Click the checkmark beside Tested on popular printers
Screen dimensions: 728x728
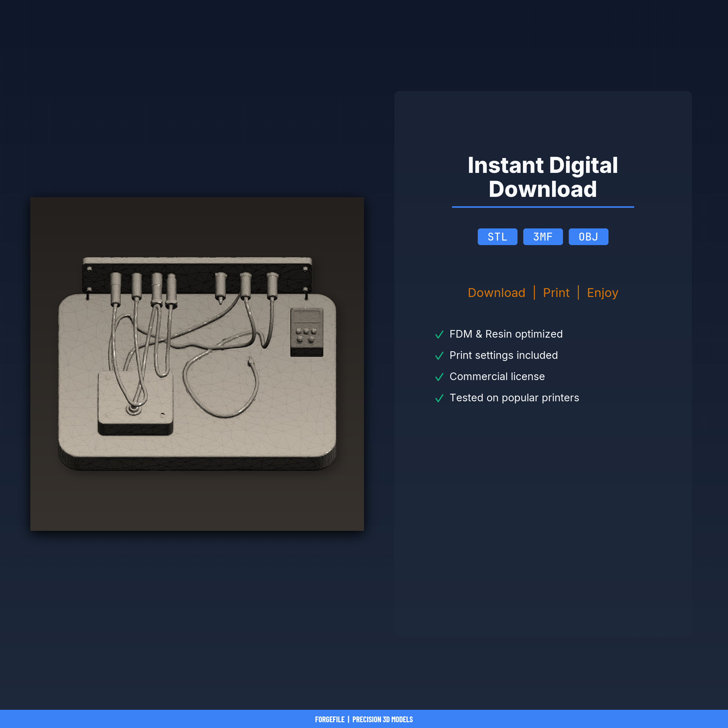tap(439, 398)
